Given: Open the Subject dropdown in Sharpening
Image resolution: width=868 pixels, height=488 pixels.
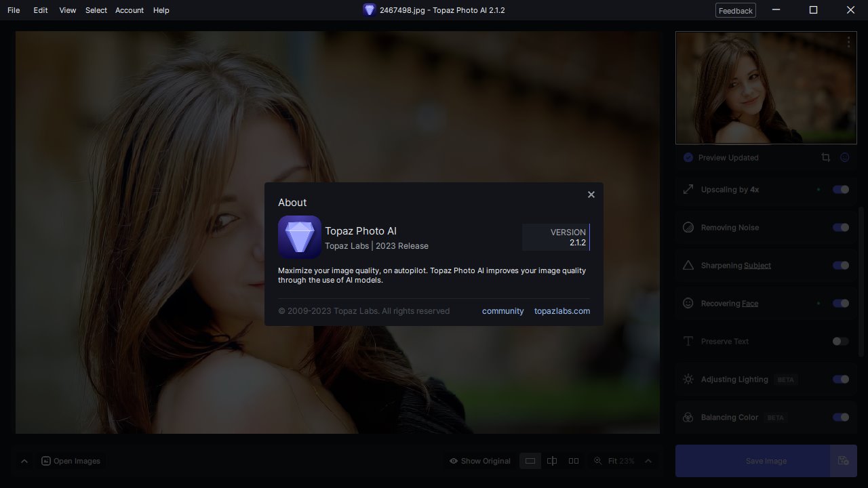Looking at the screenshot, I should tap(757, 266).
